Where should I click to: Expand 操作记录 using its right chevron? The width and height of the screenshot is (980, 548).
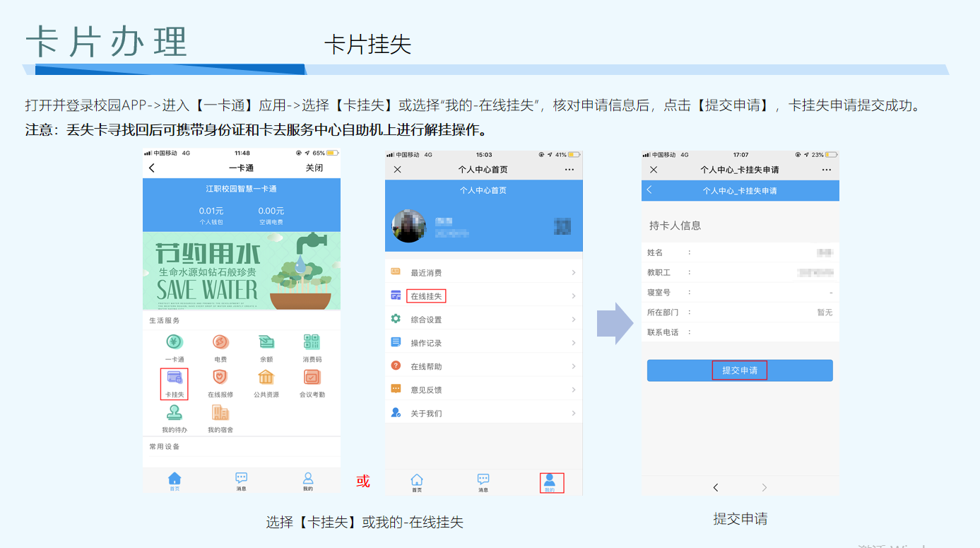click(x=573, y=343)
